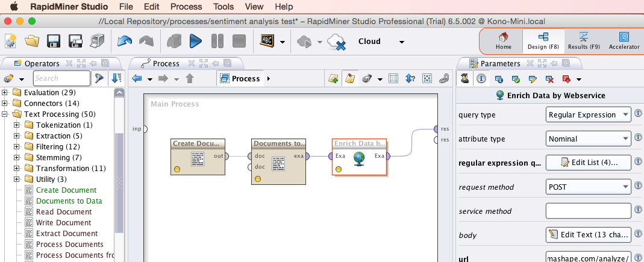Run the process with the blue Play button
Viewport: 644px width, 262px height.
point(196,41)
